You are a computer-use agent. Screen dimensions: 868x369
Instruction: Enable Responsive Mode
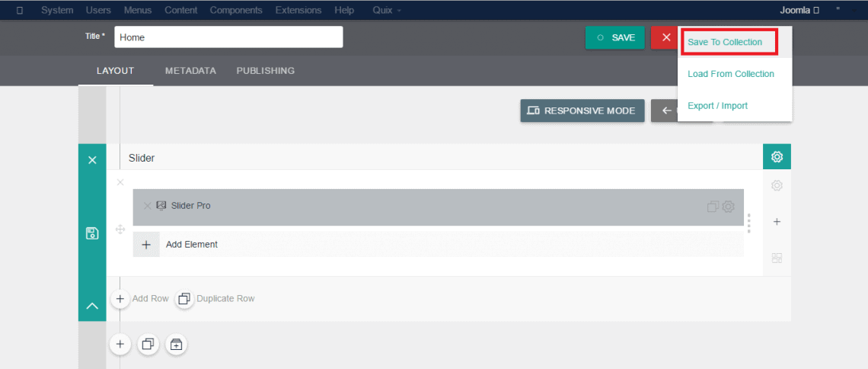click(582, 111)
